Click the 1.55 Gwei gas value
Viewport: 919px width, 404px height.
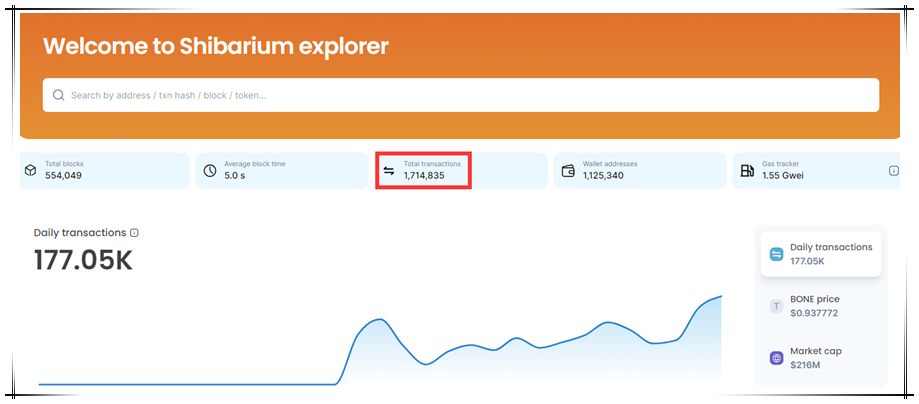[782, 175]
